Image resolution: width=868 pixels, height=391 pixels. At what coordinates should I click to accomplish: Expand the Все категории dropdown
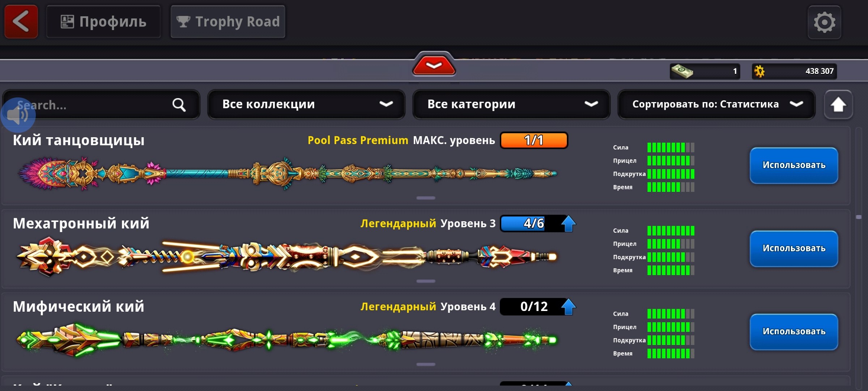click(511, 104)
